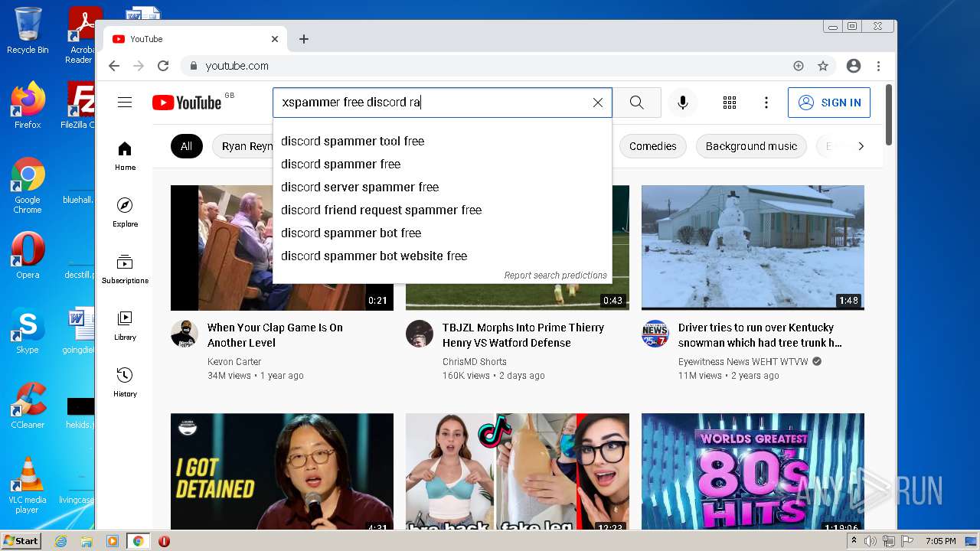Open the ChrisMD Shorts channel avatar
The height and width of the screenshot is (551, 980).
[420, 334]
